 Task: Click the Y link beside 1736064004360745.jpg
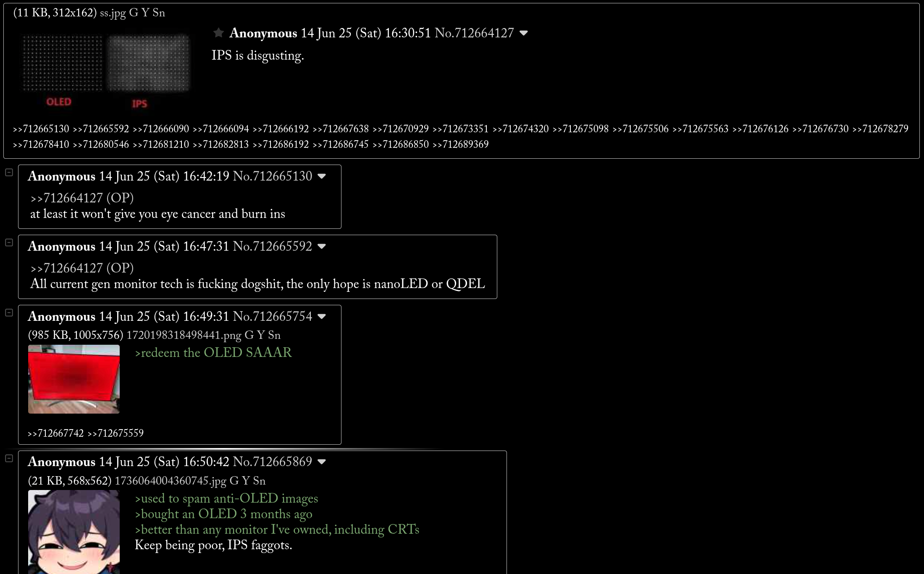[x=245, y=481]
